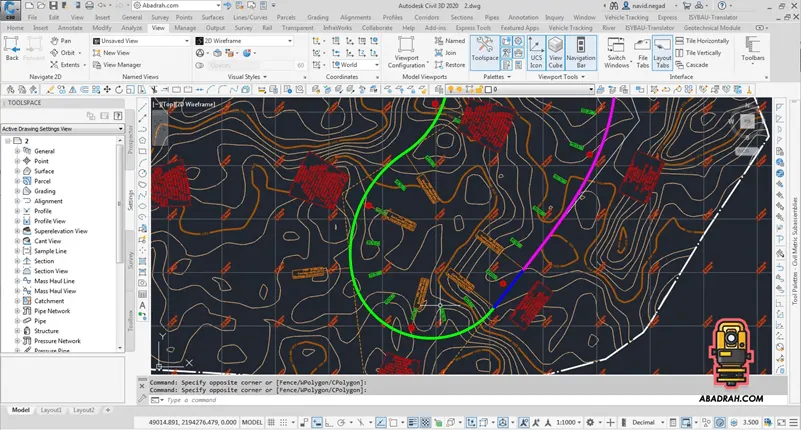Switch to the Layout1 tab

51,410
